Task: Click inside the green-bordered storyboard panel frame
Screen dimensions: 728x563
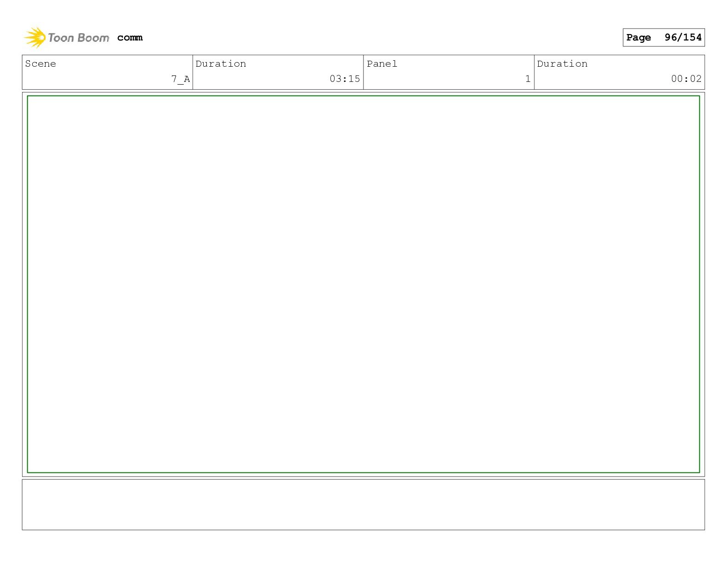Action: point(364,284)
